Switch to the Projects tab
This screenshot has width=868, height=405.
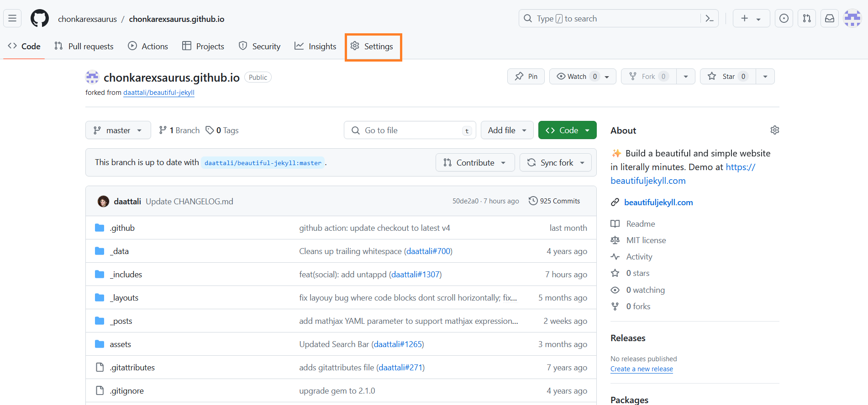click(x=203, y=46)
